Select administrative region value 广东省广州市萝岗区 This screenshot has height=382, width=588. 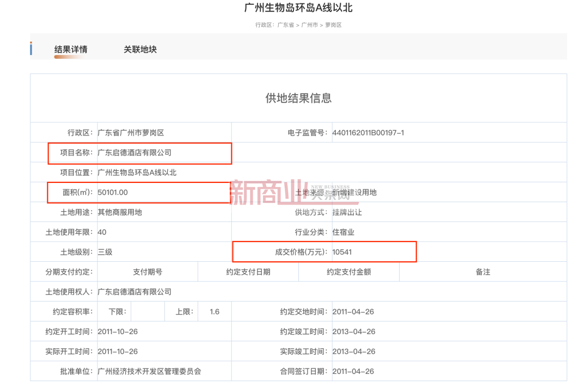(131, 133)
